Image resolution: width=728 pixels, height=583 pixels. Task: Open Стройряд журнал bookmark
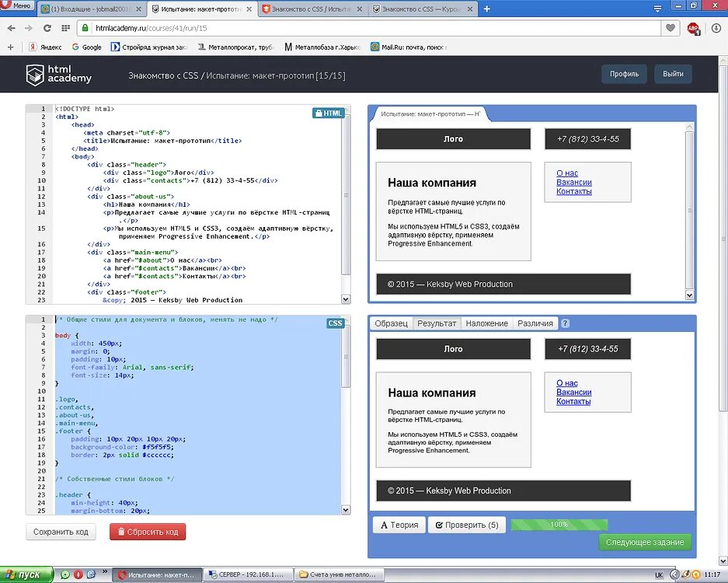(149, 47)
